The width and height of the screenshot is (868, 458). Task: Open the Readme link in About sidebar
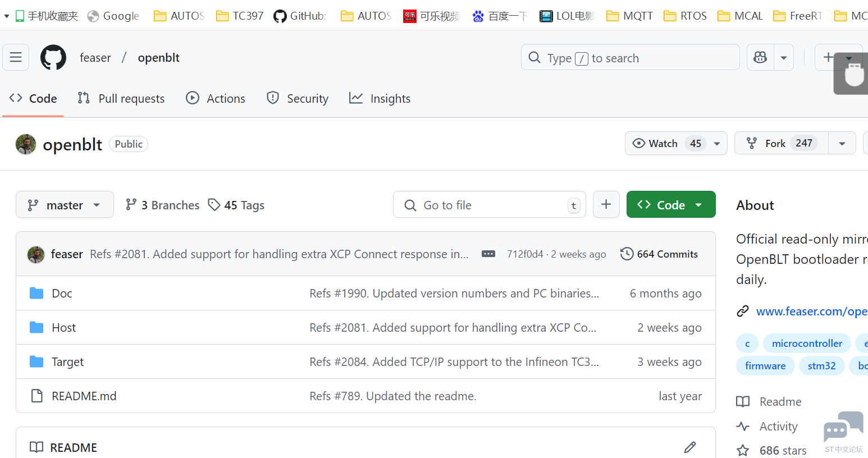[769, 401]
